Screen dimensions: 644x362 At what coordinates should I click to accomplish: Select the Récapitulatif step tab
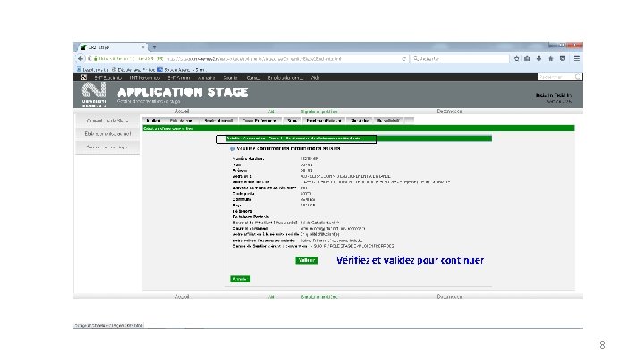388,121
